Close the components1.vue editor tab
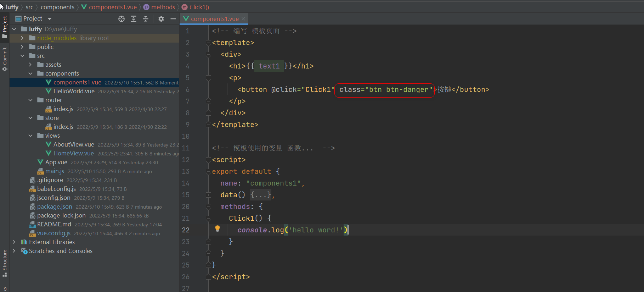This screenshot has height=292, width=644. [x=243, y=19]
